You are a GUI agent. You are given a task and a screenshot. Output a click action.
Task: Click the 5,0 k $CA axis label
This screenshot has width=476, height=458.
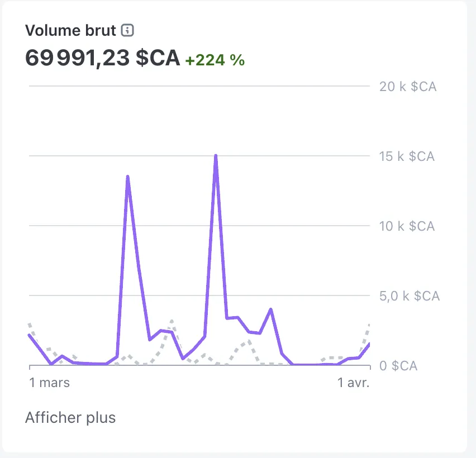coord(410,296)
